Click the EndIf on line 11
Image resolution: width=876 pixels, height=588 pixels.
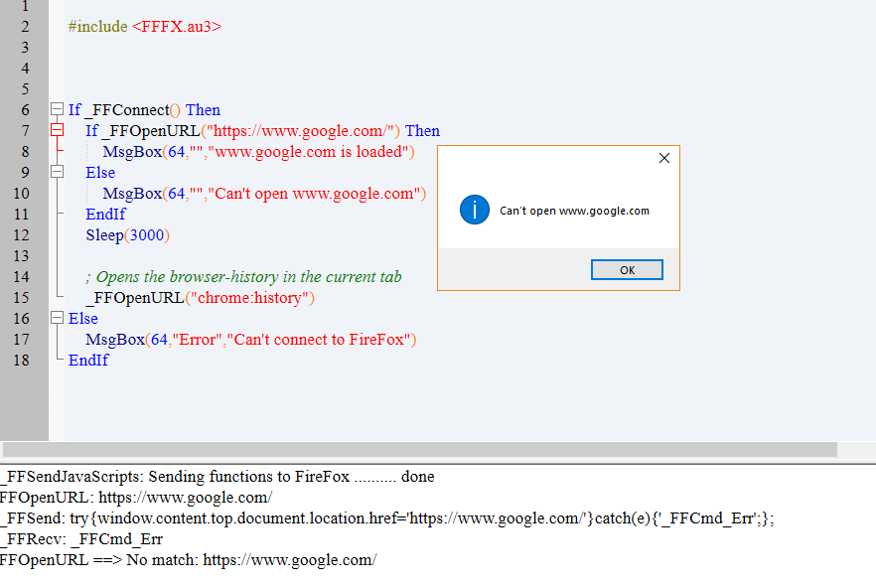105,215
